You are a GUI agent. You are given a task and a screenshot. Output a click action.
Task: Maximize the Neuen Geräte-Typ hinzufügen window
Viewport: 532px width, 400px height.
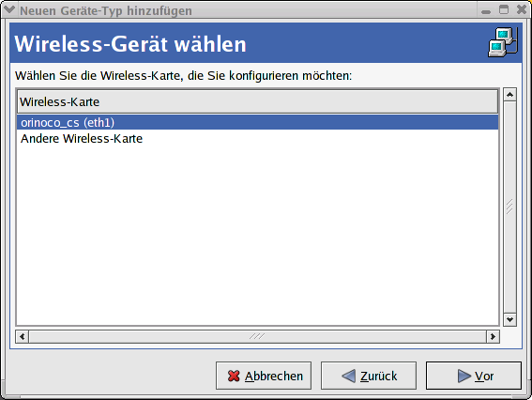click(x=504, y=9)
